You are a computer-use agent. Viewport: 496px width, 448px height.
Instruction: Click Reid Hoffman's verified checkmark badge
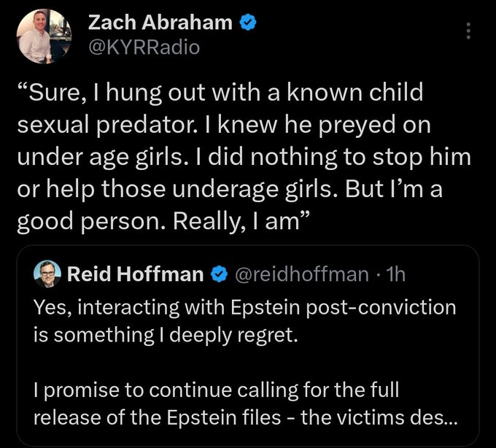217,274
